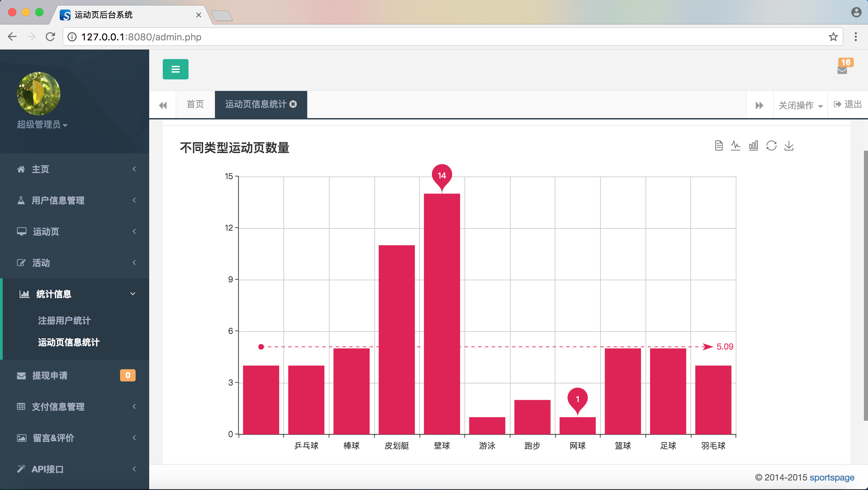868x490 pixels.
Task: Bookmark page with star icon
Action: point(833,37)
